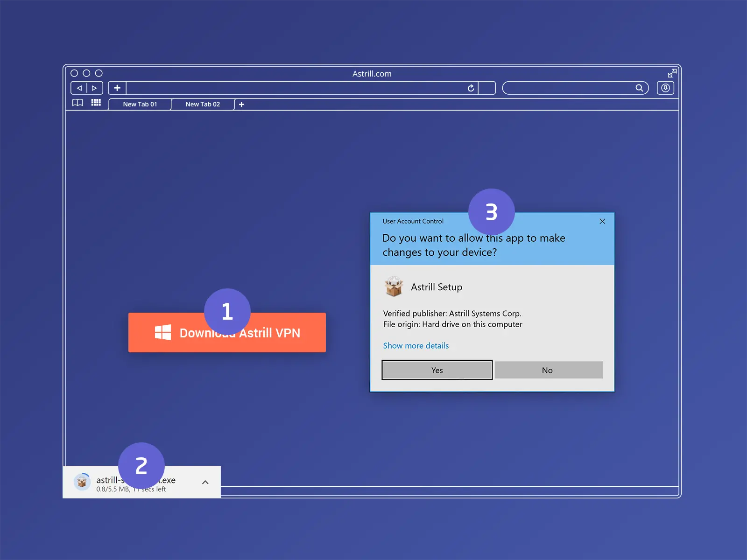The image size is (747, 560).
Task: Add page with plus beside address bar
Action: point(117,88)
